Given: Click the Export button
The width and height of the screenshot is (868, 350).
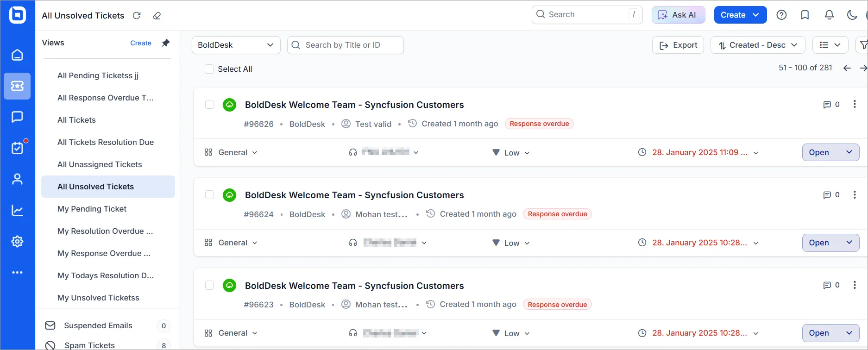Looking at the screenshot, I should point(678,45).
